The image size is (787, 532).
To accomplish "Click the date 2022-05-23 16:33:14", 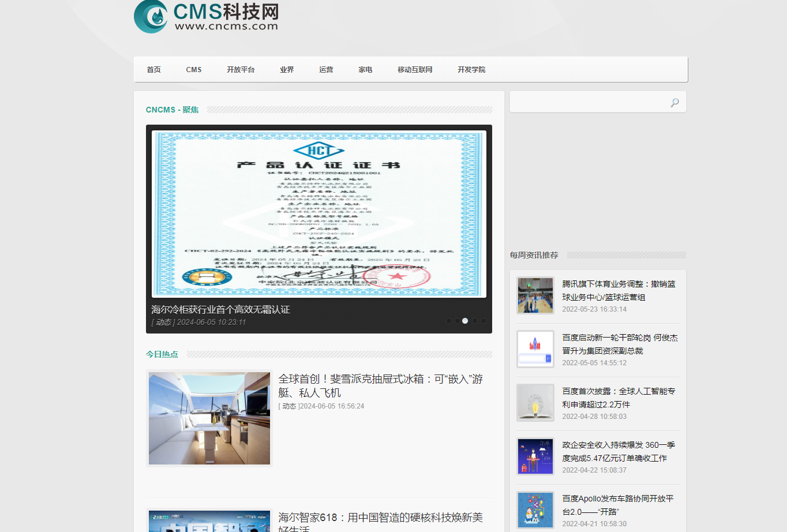I will (594, 309).
